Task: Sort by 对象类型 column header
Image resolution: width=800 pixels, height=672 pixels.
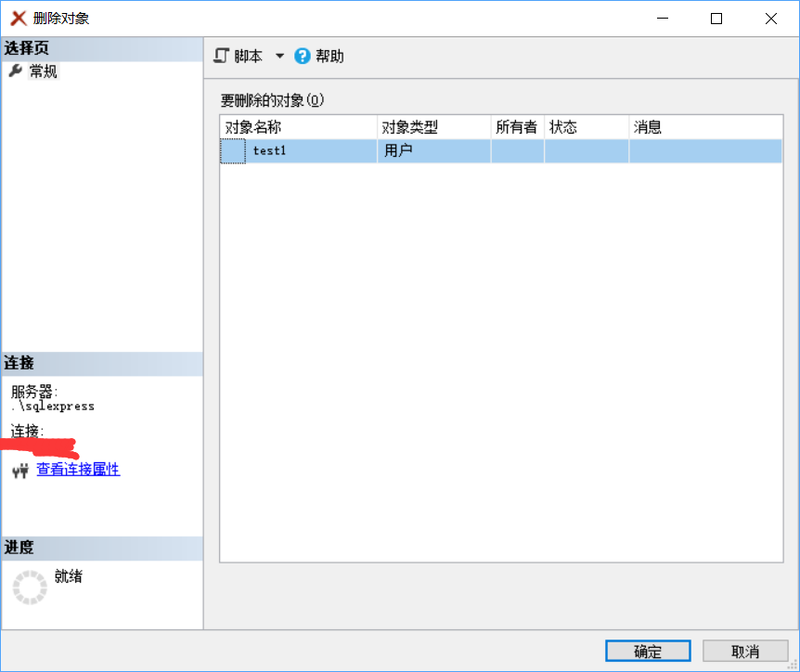Action: [434, 127]
